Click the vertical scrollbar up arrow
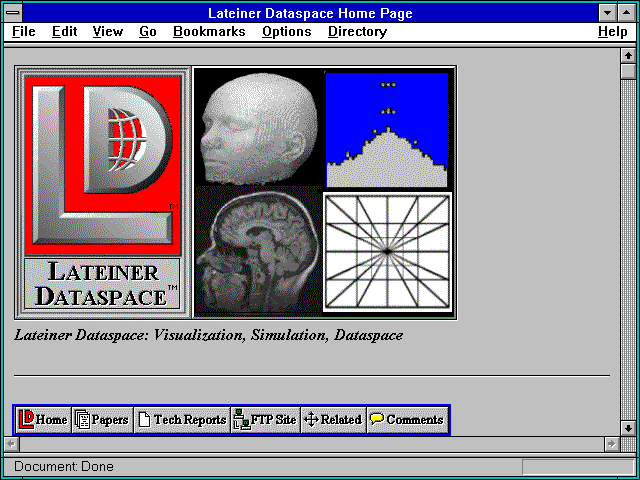The height and width of the screenshot is (480, 640). 628,56
